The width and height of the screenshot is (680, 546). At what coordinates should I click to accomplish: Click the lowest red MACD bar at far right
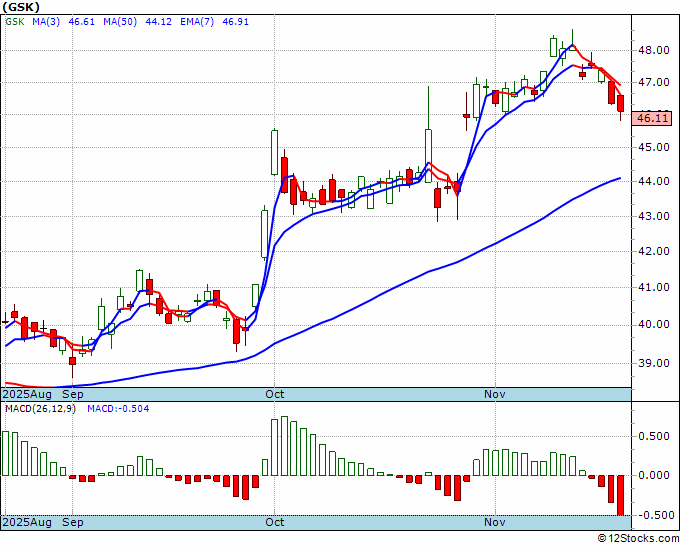621,495
